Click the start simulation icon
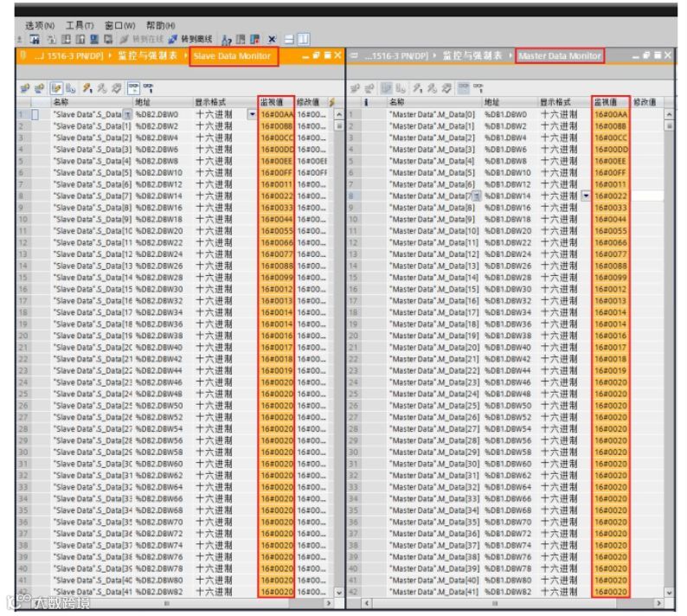 (94, 40)
